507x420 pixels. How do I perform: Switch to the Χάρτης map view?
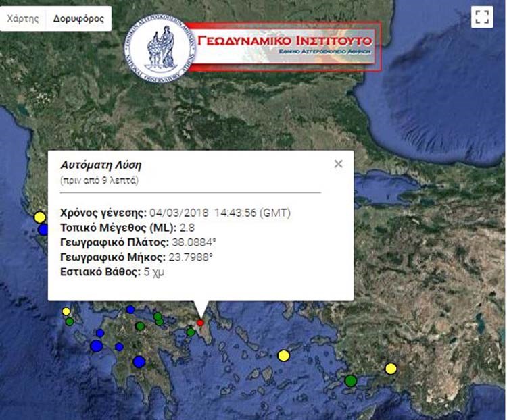tap(23, 19)
